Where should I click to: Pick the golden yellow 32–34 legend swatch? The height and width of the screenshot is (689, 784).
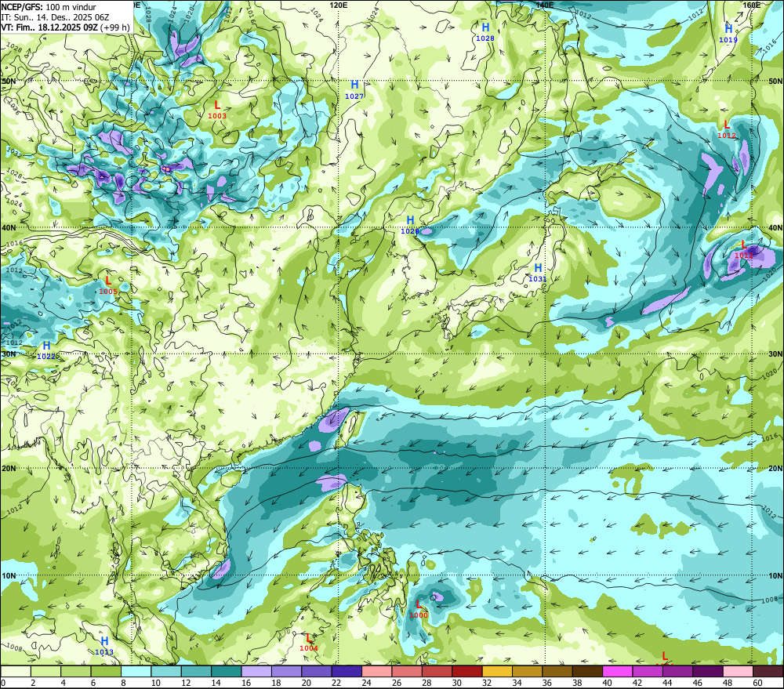pyautogui.click(x=497, y=671)
